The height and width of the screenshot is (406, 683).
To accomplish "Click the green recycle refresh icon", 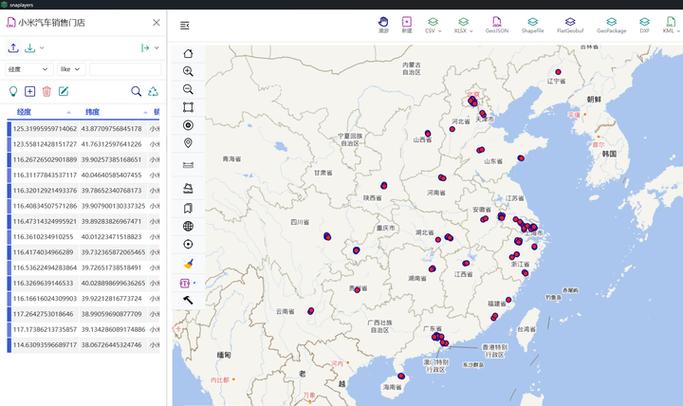I will (153, 91).
